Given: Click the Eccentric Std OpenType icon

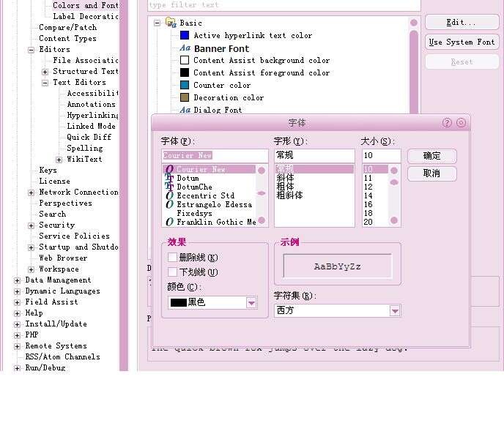Looking at the screenshot, I should click(170, 195).
